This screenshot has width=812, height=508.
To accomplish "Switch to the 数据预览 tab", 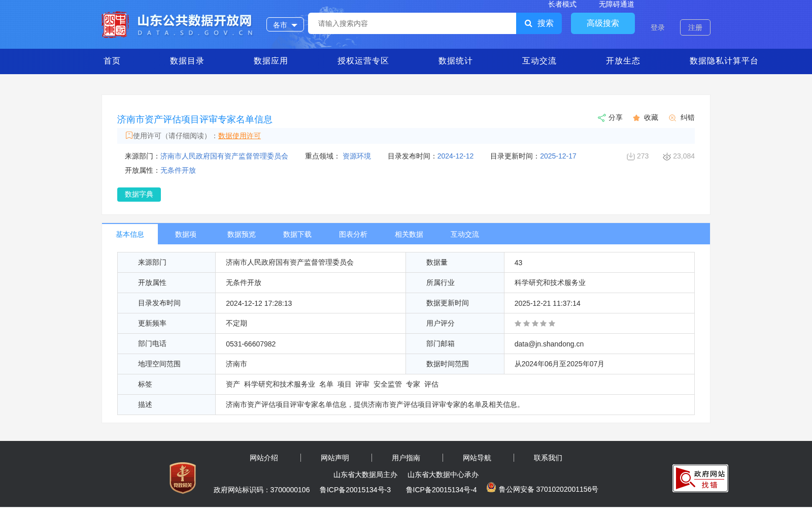I will (x=242, y=234).
